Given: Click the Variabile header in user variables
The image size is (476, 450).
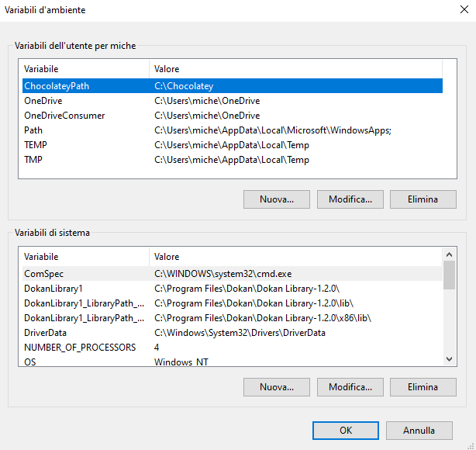Looking at the screenshot, I should coord(86,69).
